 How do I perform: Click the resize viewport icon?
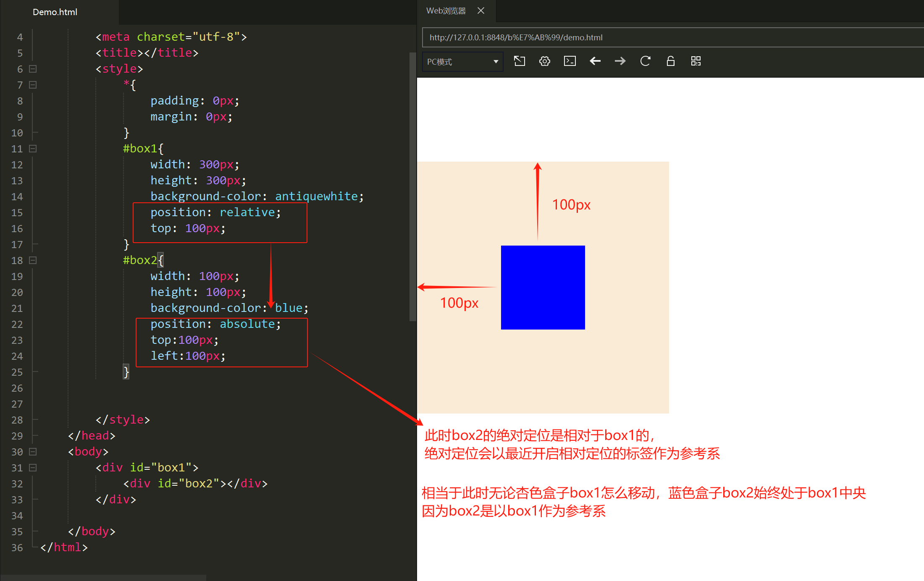pos(519,61)
